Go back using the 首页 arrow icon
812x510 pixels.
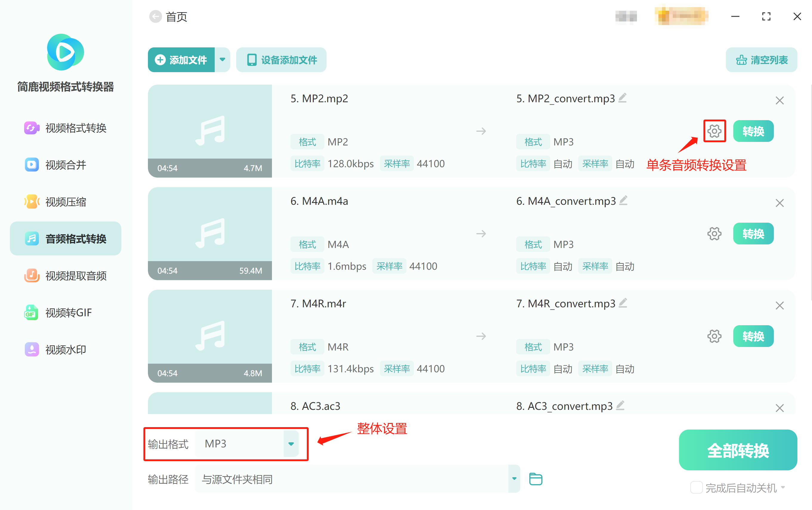tap(155, 16)
